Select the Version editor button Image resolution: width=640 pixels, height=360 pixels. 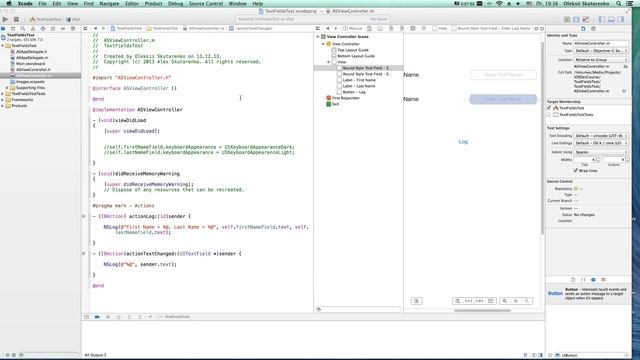[x=586, y=19]
